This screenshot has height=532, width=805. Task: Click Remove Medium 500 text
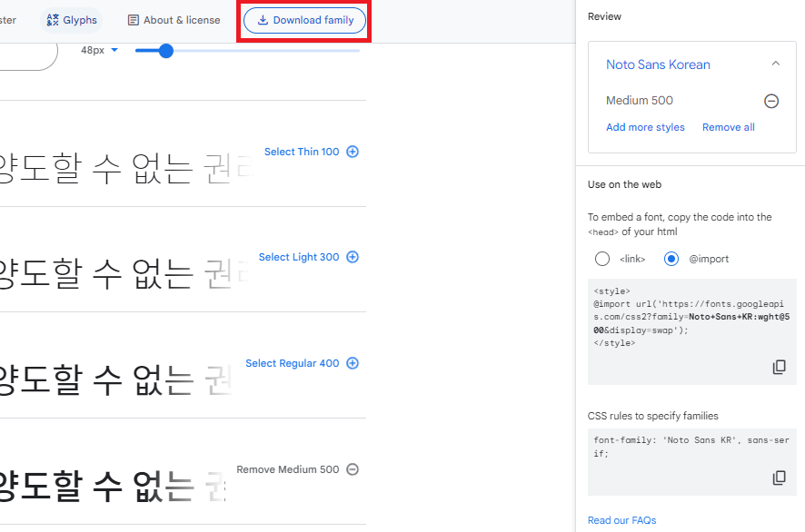[x=287, y=469]
